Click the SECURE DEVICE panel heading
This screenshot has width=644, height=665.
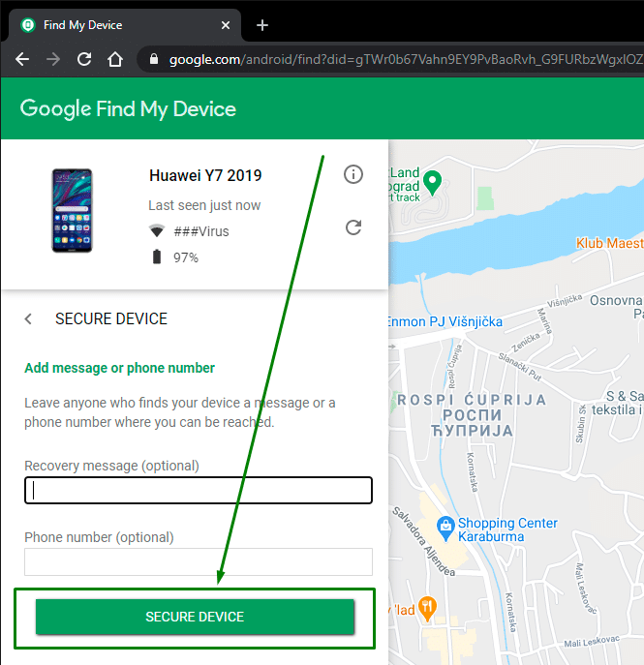pyautogui.click(x=111, y=318)
